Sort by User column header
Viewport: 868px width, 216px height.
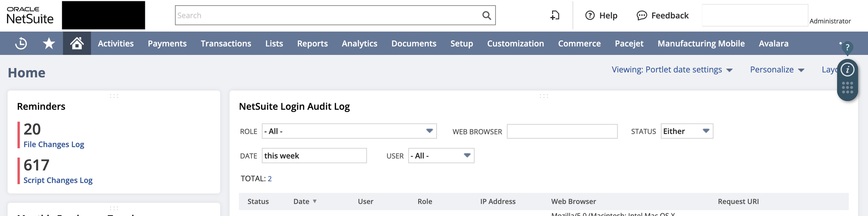366,201
